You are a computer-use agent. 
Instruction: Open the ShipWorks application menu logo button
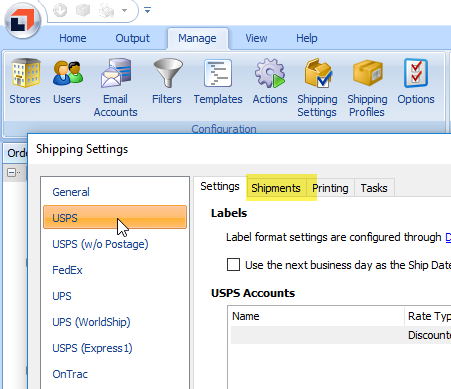[x=23, y=21]
